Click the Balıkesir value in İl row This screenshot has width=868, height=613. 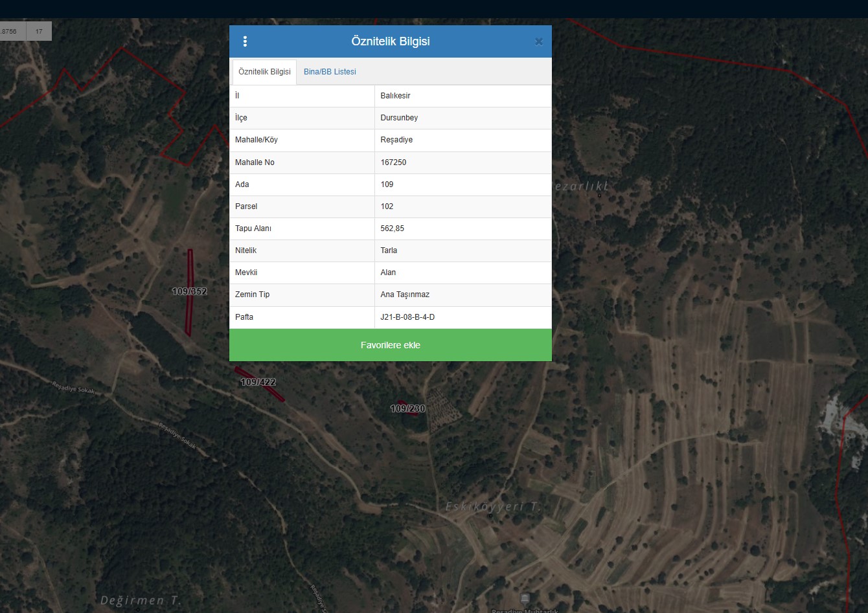(x=395, y=96)
